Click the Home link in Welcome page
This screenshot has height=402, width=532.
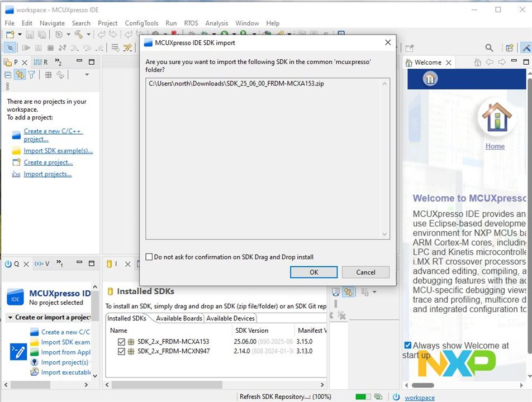click(495, 146)
